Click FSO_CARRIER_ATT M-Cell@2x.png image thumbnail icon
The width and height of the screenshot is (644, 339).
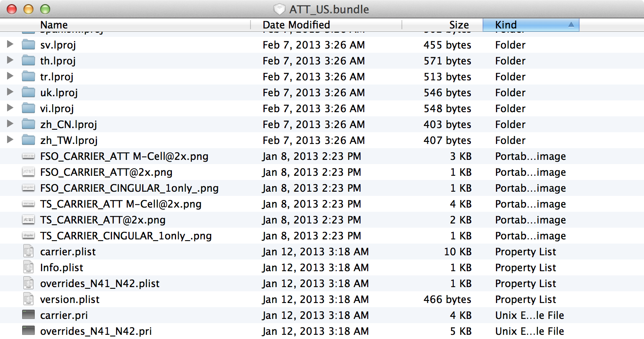28,156
